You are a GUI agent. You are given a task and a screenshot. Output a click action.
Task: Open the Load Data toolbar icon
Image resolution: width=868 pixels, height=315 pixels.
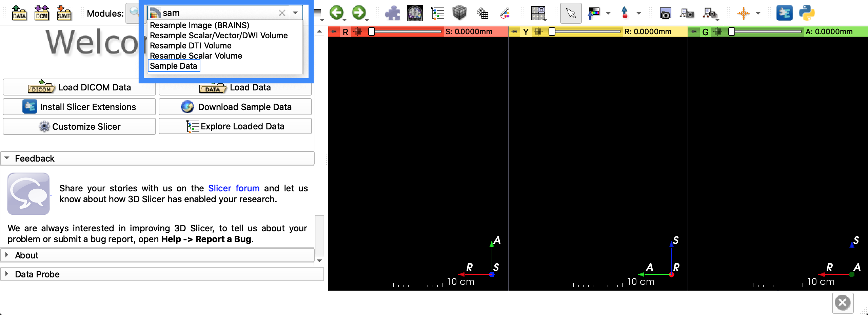click(x=19, y=13)
